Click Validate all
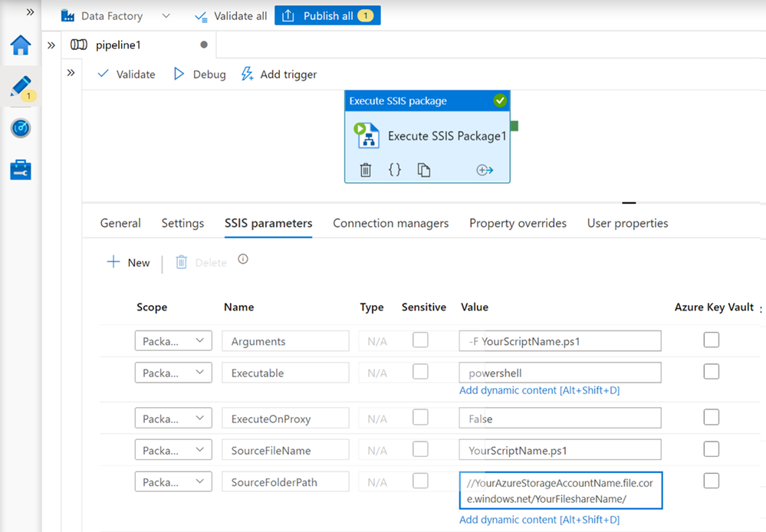 (x=231, y=16)
